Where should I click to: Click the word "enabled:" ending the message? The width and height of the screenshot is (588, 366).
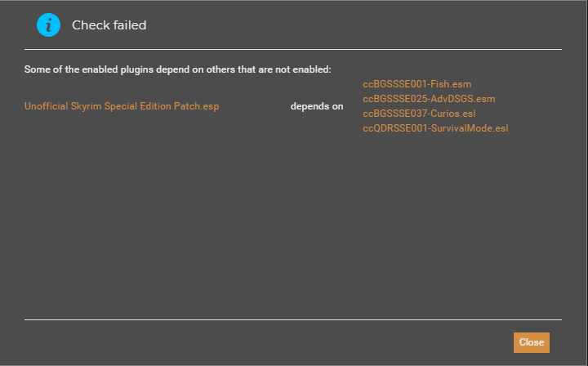tap(312, 69)
